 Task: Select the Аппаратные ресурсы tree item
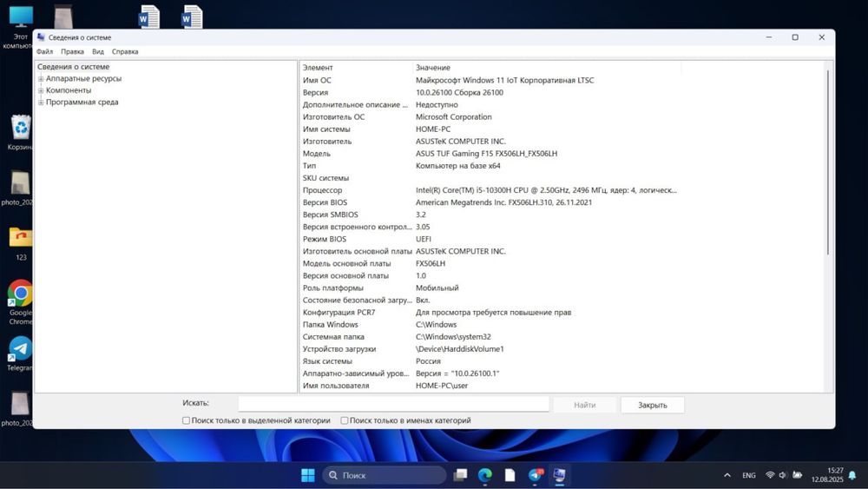click(x=83, y=79)
